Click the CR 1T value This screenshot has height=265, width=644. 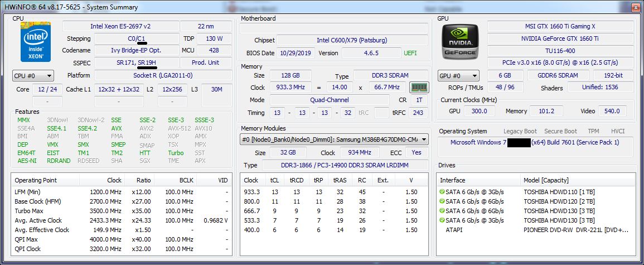pos(418,100)
